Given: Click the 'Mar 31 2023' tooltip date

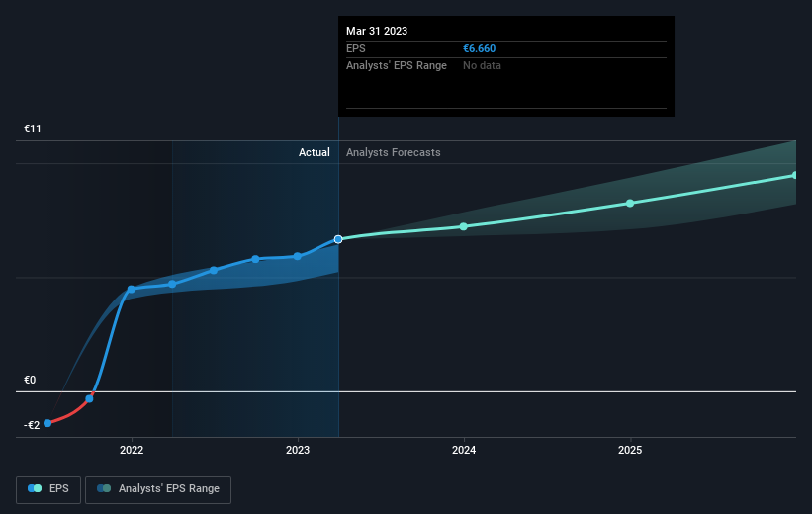Looking at the screenshot, I should (x=377, y=31).
